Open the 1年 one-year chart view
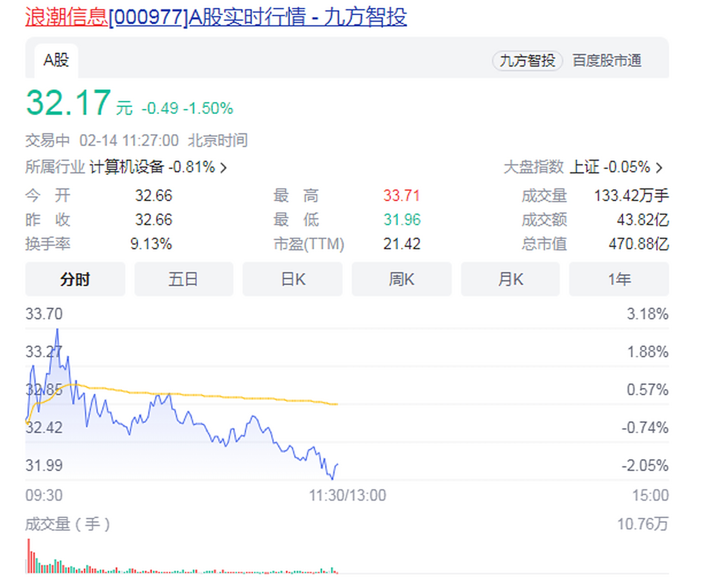Image resolution: width=707 pixels, height=588 pixels. click(619, 279)
